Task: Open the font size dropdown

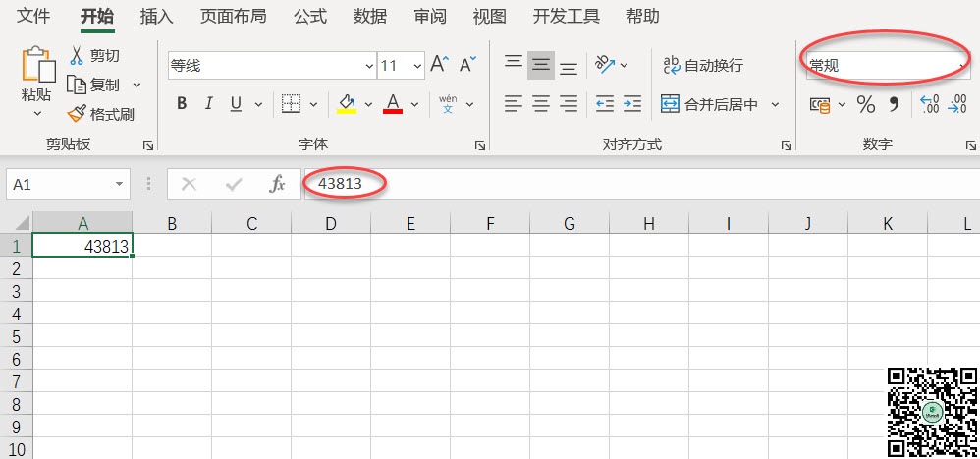Action: pyautogui.click(x=417, y=66)
